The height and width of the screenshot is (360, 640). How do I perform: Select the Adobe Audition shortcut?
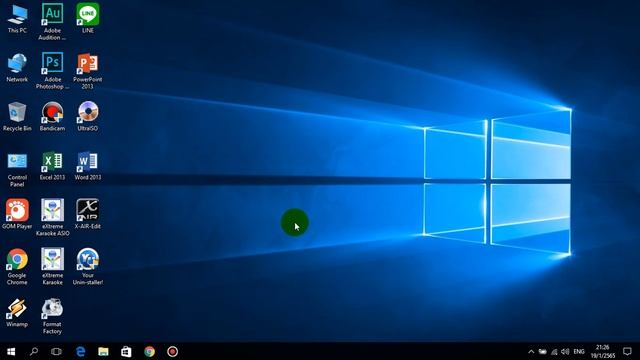[52, 22]
